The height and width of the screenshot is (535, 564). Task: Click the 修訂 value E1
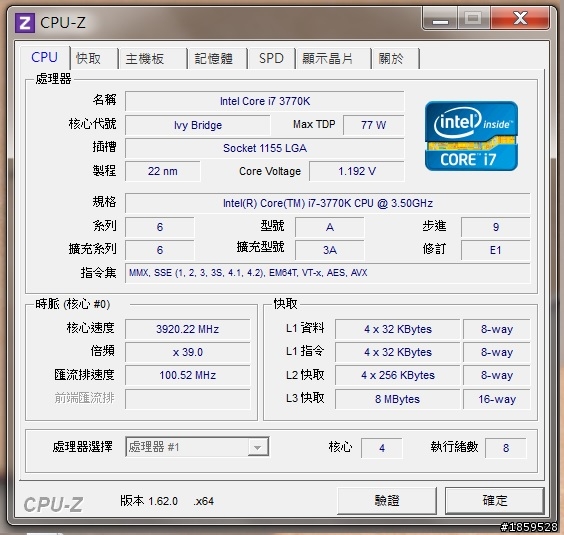(x=496, y=250)
